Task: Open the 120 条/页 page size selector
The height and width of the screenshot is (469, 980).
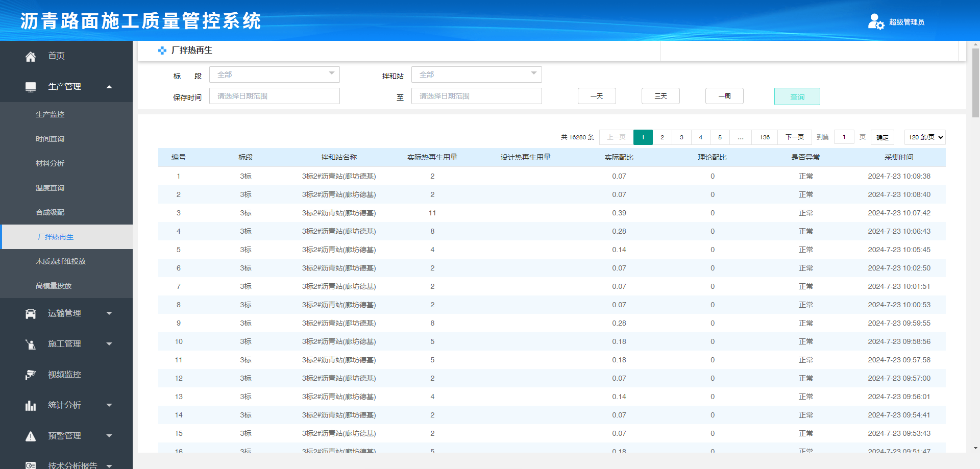Action: click(x=925, y=137)
